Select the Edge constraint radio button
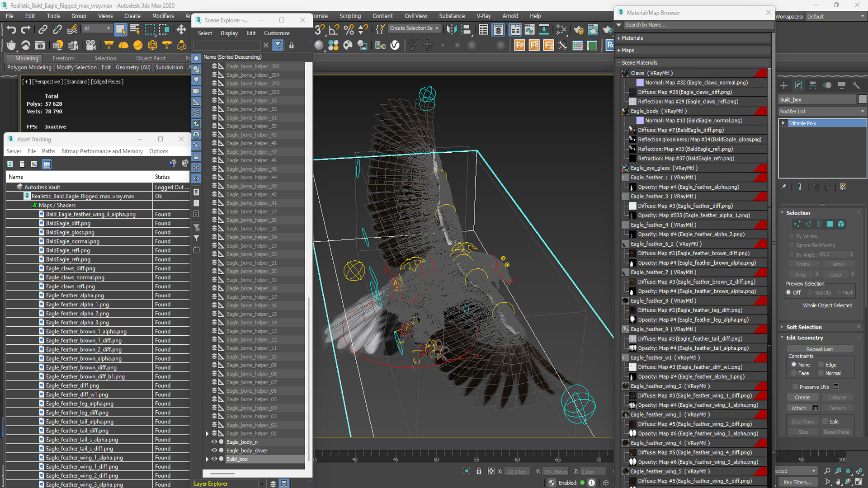The height and width of the screenshot is (488, 868). [821, 365]
